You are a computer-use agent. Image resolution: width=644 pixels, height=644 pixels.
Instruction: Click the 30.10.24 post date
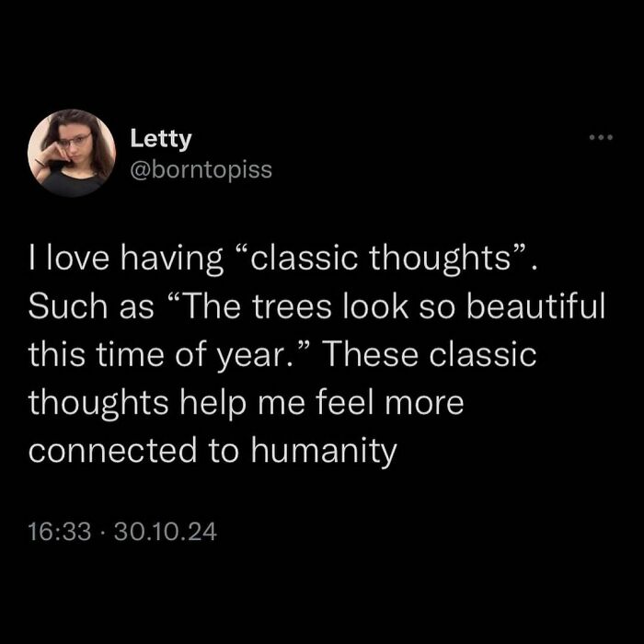point(165,532)
